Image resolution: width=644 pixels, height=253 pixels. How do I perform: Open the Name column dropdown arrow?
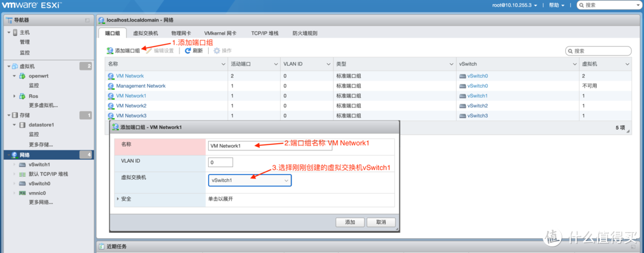(x=222, y=64)
